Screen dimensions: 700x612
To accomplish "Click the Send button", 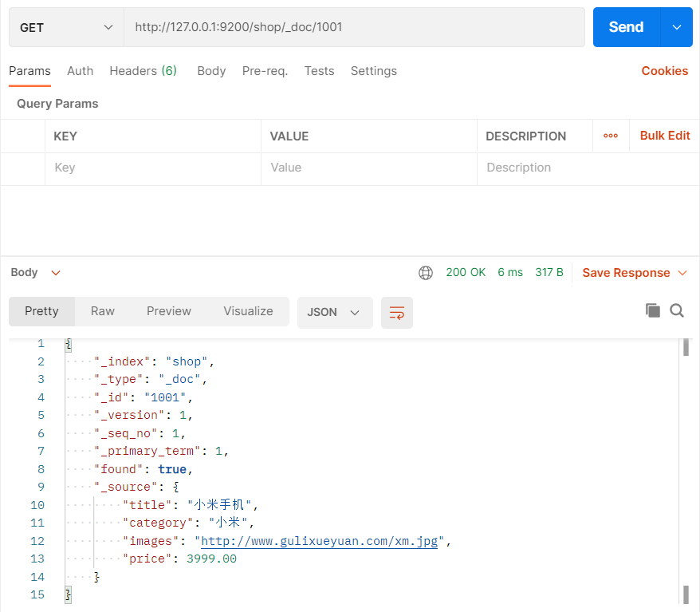I will tap(626, 27).
